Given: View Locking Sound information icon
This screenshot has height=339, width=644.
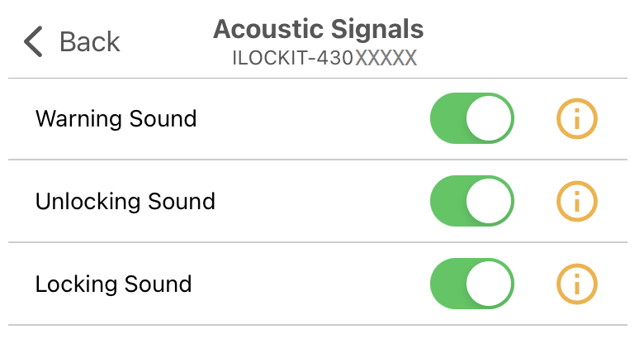Looking at the screenshot, I should [576, 284].
